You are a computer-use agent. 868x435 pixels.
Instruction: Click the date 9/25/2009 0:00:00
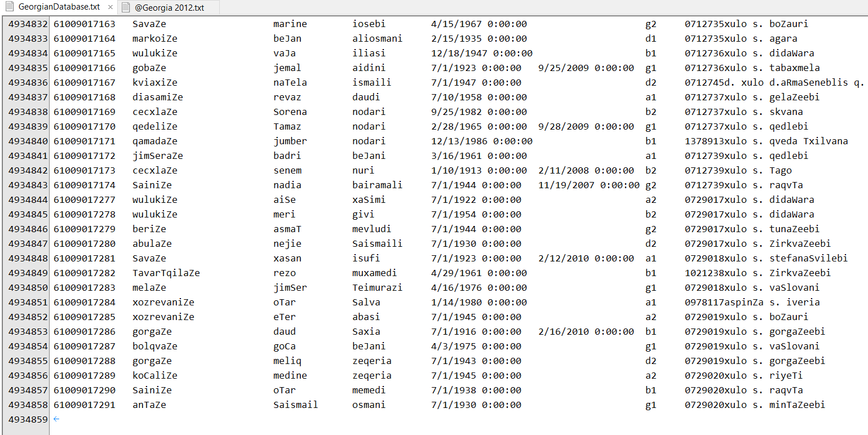(x=586, y=68)
